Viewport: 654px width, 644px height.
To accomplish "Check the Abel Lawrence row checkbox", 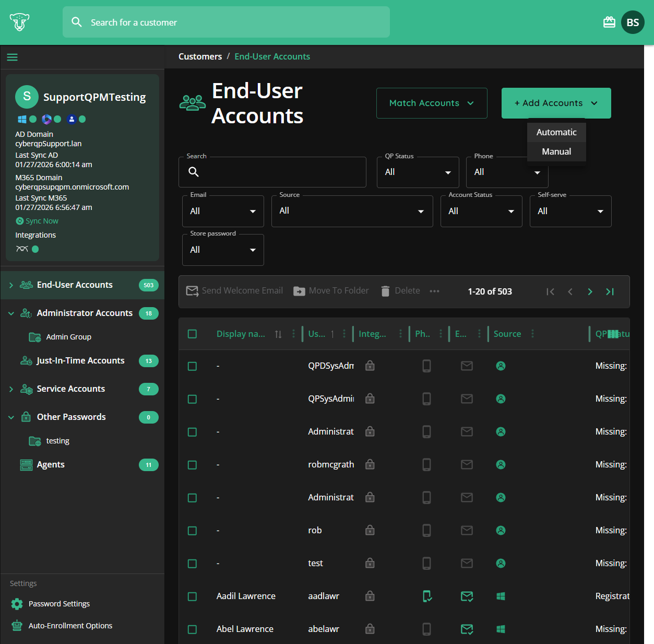I will (x=192, y=629).
